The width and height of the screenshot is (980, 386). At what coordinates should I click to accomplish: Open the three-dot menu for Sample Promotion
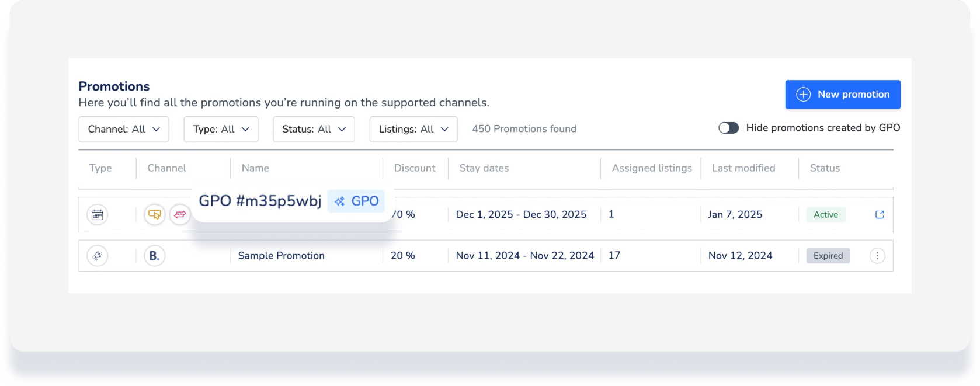[x=877, y=256]
